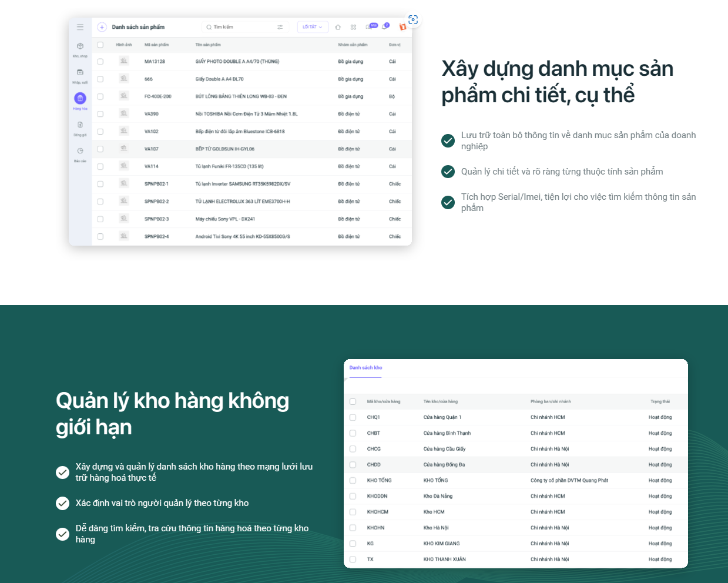Select warehouse name Kho Đà Nẵng
Image resolution: width=728 pixels, height=583 pixels.
coord(438,497)
